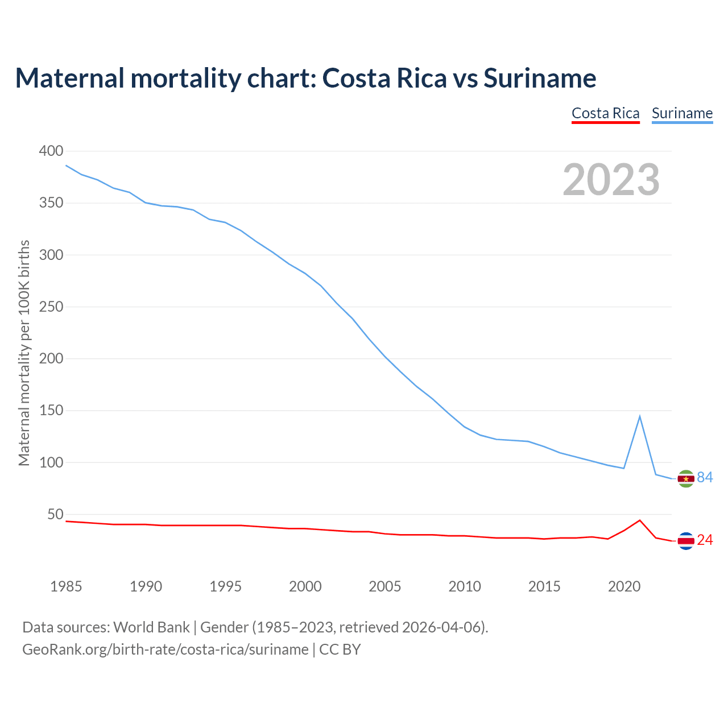Select Costa Rica's end value label 24
Viewport: 728px width, 728px height.
pos(705,540)
